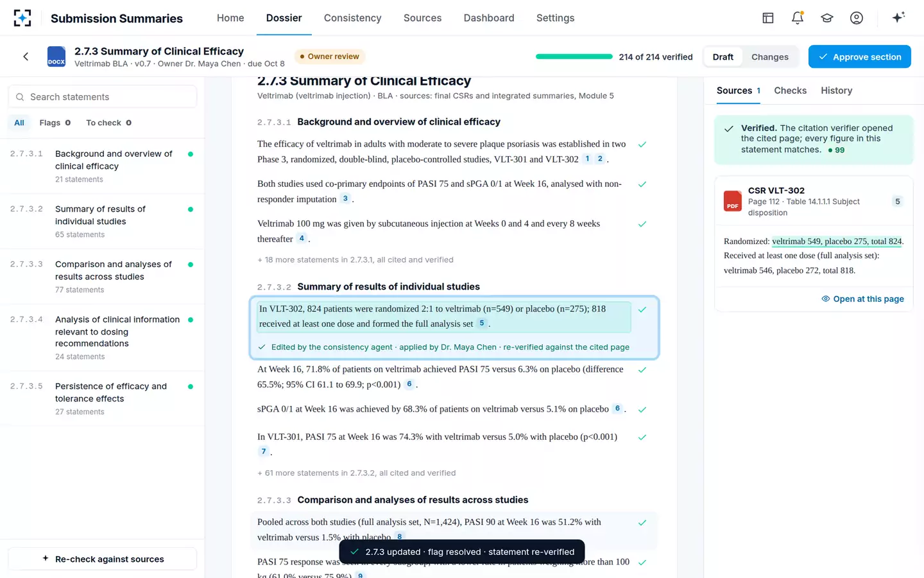Viewport: 924px width, 578px height.
Task: Select the All statements filter
Action: point(19,123)
